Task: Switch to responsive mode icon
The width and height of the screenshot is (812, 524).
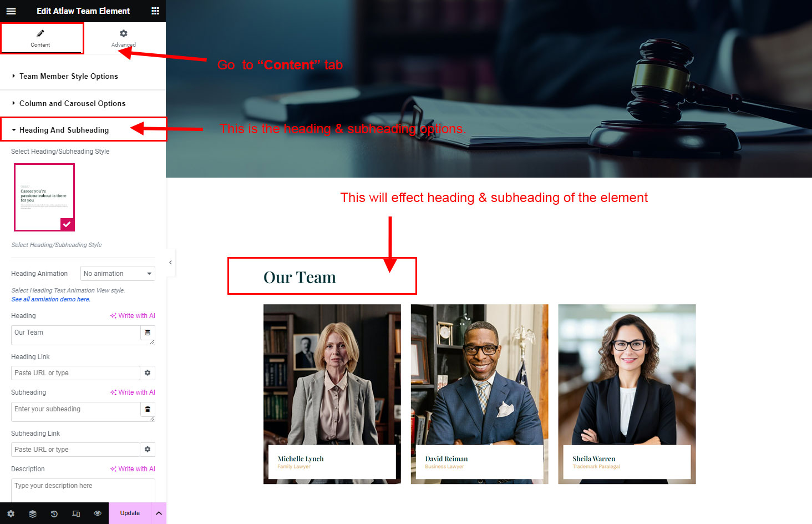Action: (76, 513)
